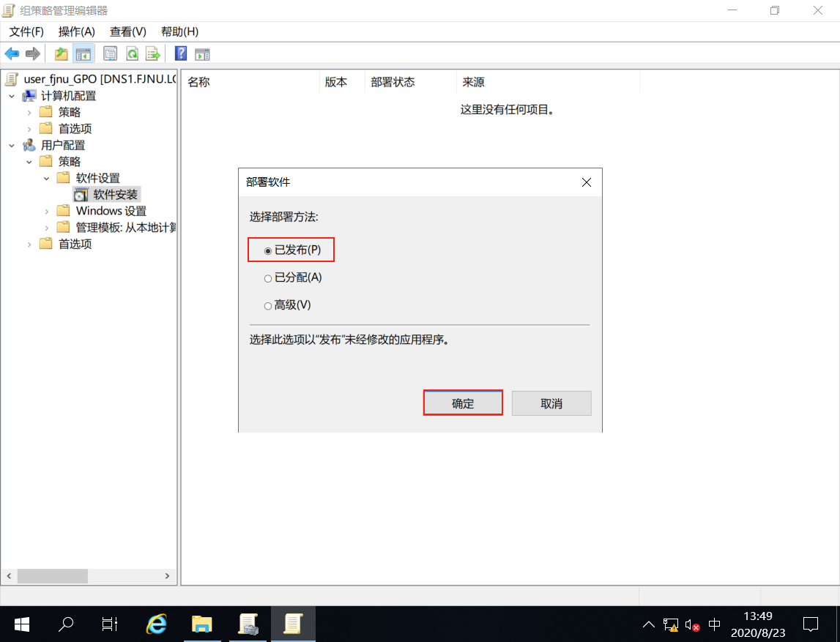The width and height of the screenshot is (840, 642).
Task: Open File Explorer from taskbar
Action: [x=202, y=624]
